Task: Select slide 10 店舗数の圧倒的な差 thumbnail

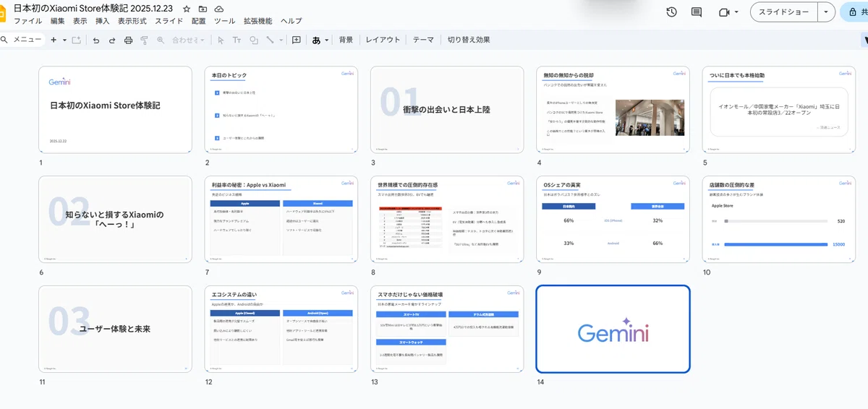Action: (x=778, y=219)
